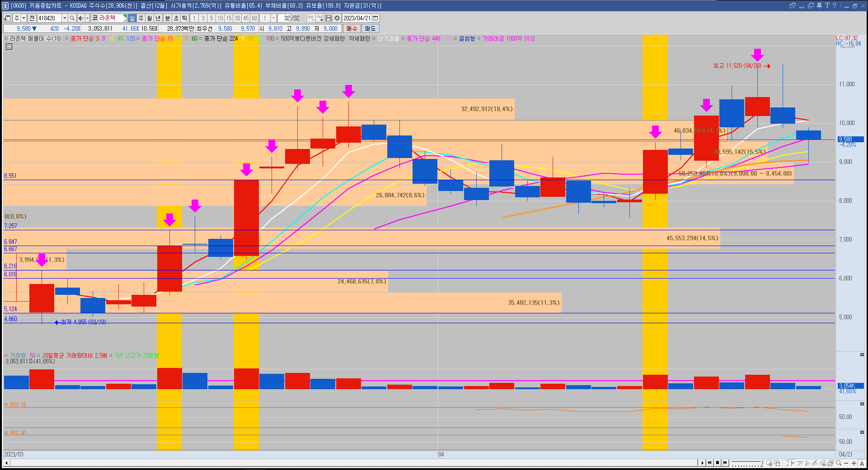Click the date field 2023/04/21
This screenshot has width=868, height=470.
click(357, 18)
